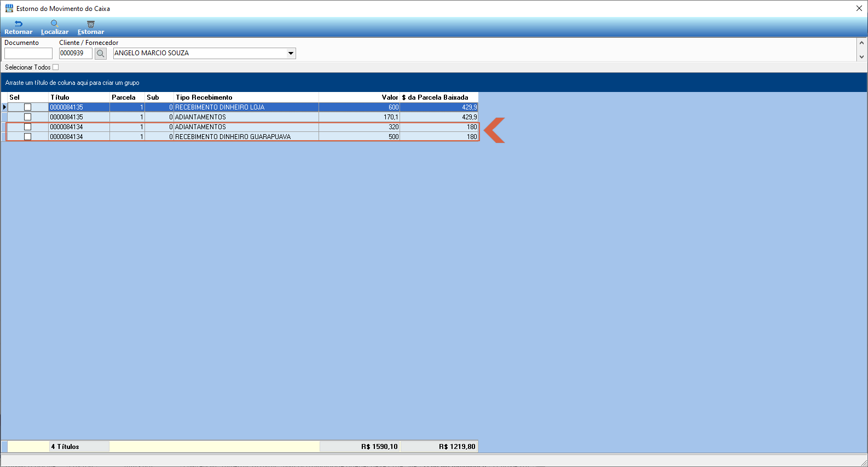Image resolution: width=868 pixels, height=467 pixels.
Task: Sort by Tipo Recebimento column header
Action: coord(246,97)
